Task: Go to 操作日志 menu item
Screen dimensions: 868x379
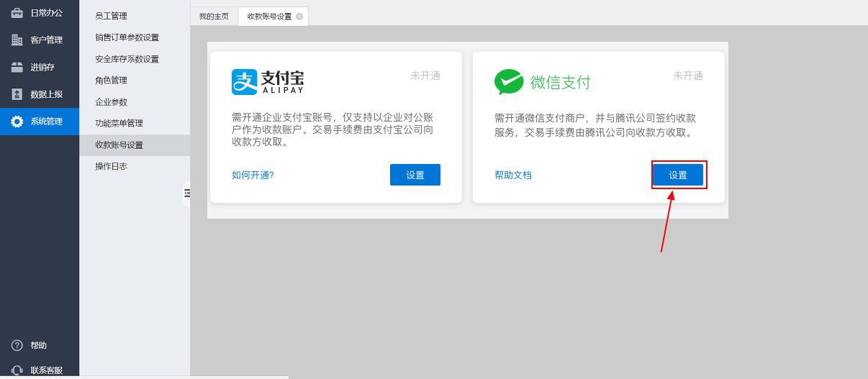Action: coord(111,166)
